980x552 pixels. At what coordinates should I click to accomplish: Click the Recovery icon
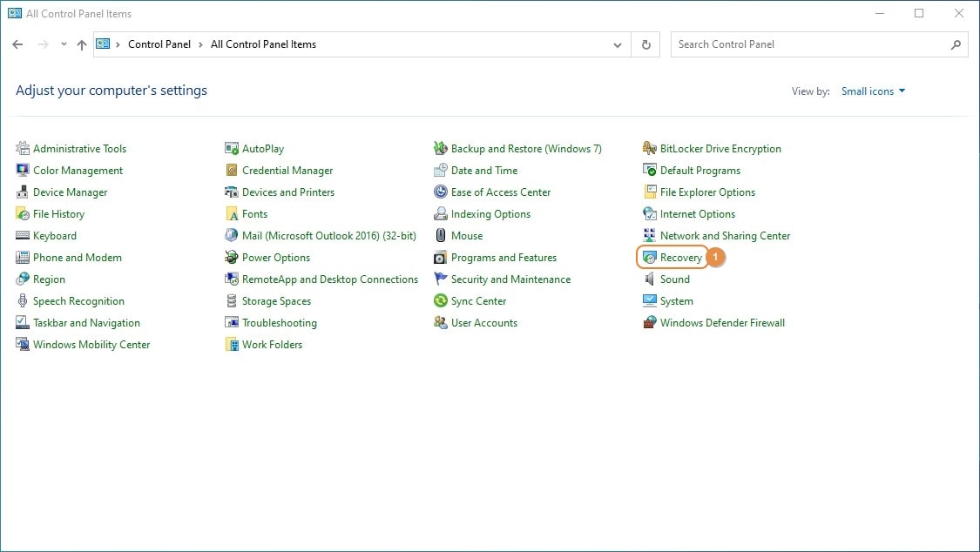(650, 257)
